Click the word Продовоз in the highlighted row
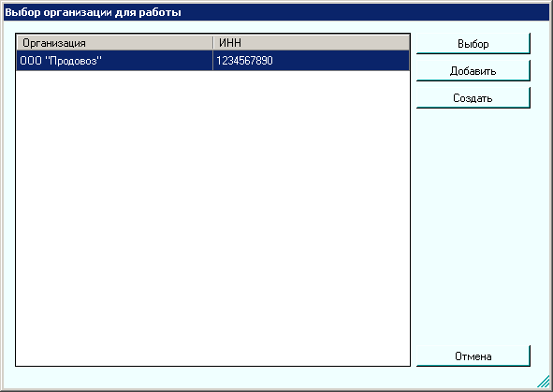 tap(73, 61)
